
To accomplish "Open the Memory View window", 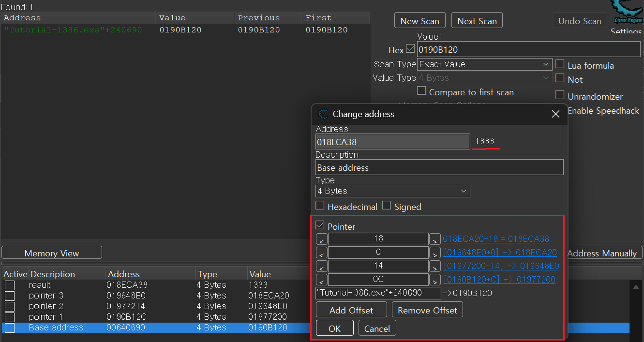I will 52,253.
